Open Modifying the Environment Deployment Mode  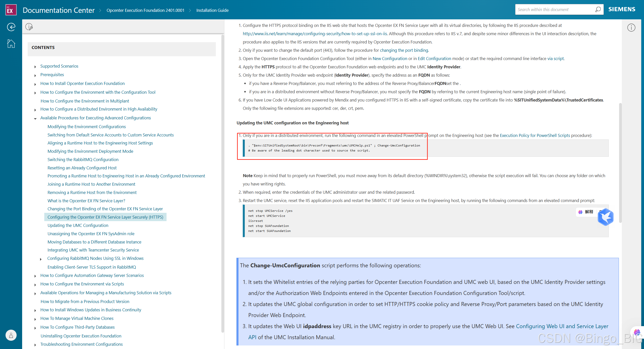tap(90, 151)
